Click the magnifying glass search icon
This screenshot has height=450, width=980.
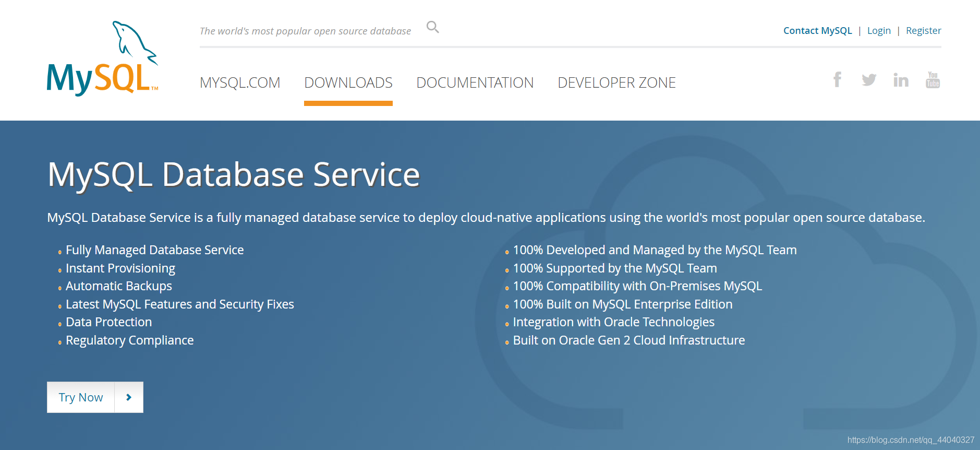[x=432, y=27]
